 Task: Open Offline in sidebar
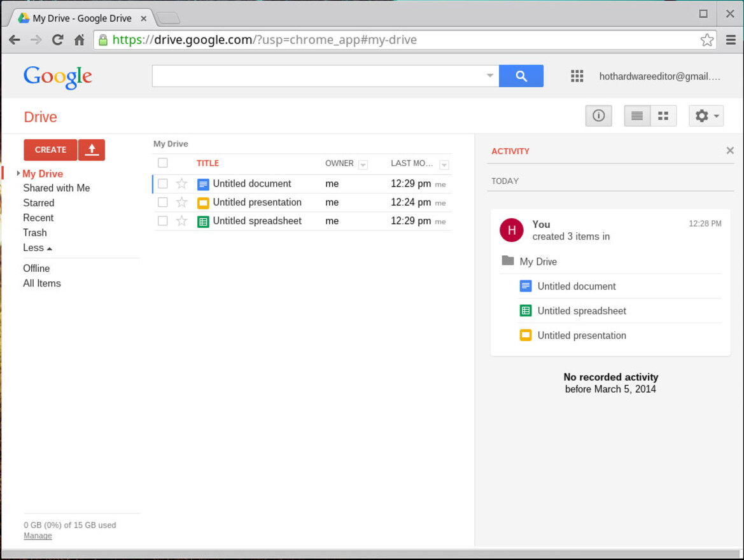pos(36,269)
